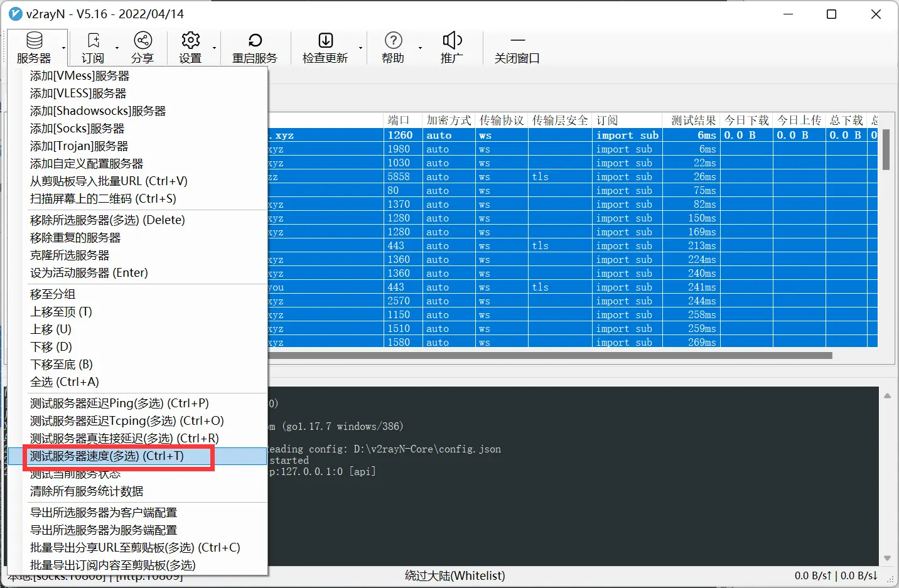Click the log panel scroll-up arrow
The width and height of the screenshot is (899, 588).
(887, 395)
